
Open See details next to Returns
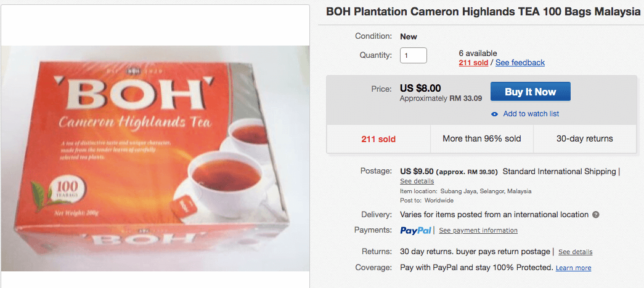[x=574, y=252]
